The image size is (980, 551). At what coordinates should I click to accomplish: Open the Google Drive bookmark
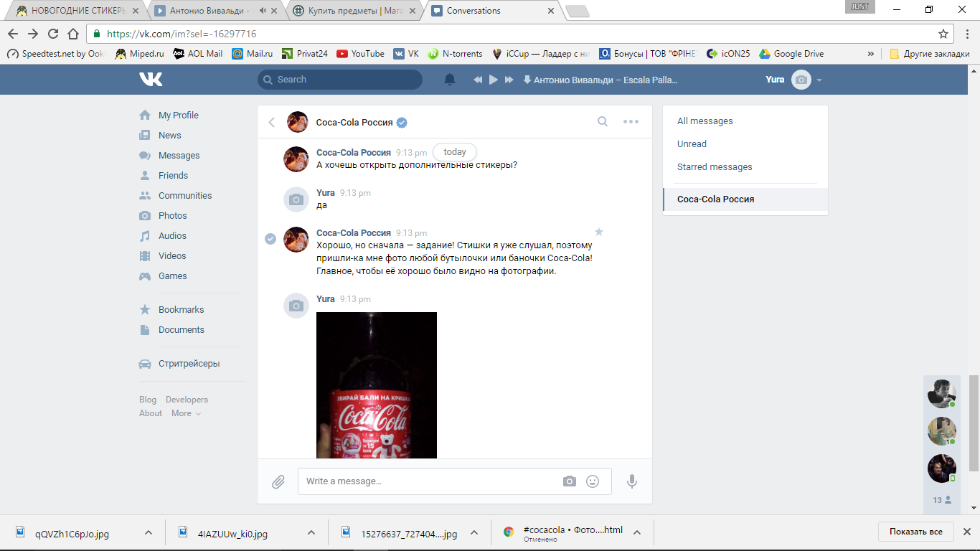click(x=791, y=54)
